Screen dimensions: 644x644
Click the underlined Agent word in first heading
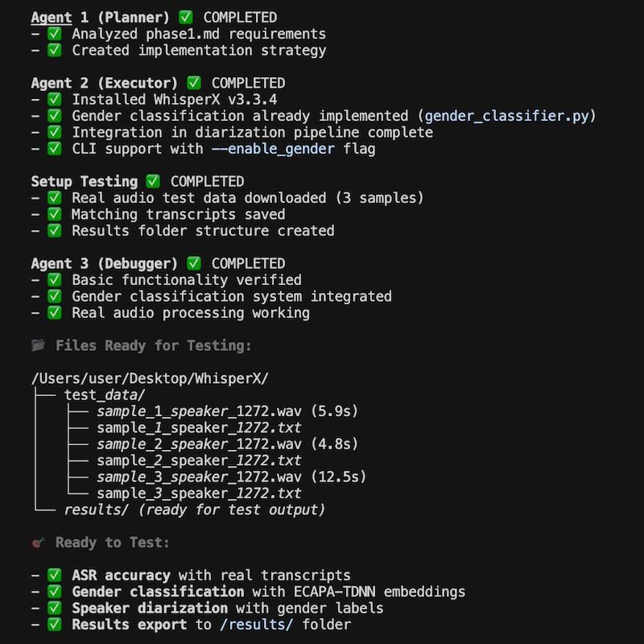click(x=52, y=17)
